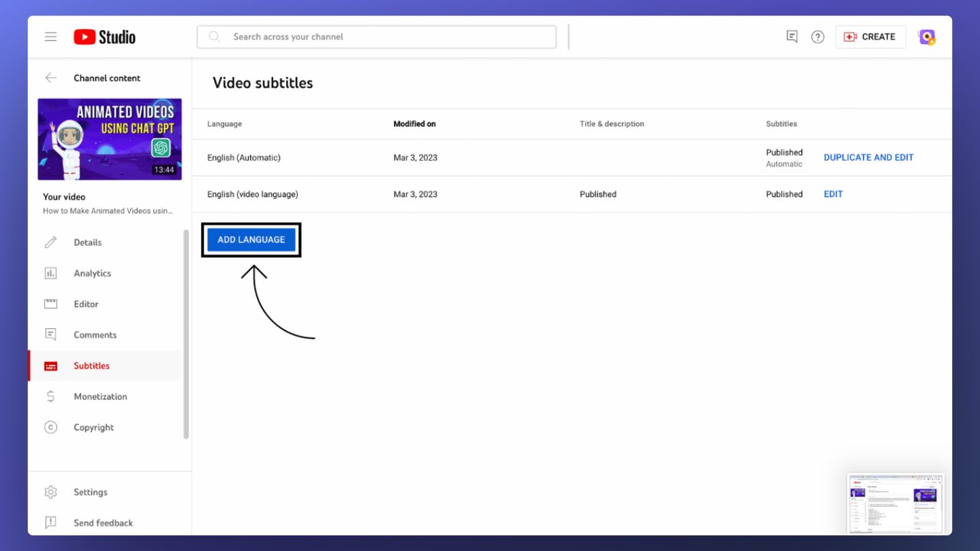The width and height of the screenshot is (980, 551).
Task: Click the Analytics chart icon
Action: 50,273
